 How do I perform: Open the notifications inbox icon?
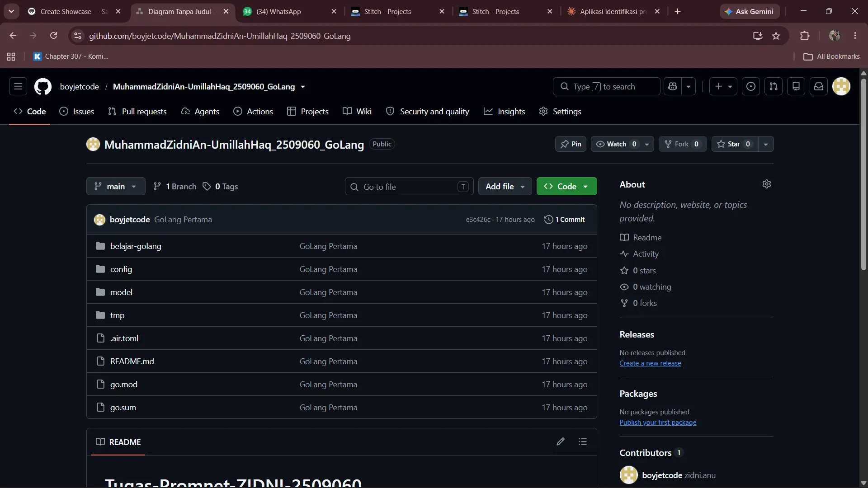pyautogui.click(x=819, y=86)
